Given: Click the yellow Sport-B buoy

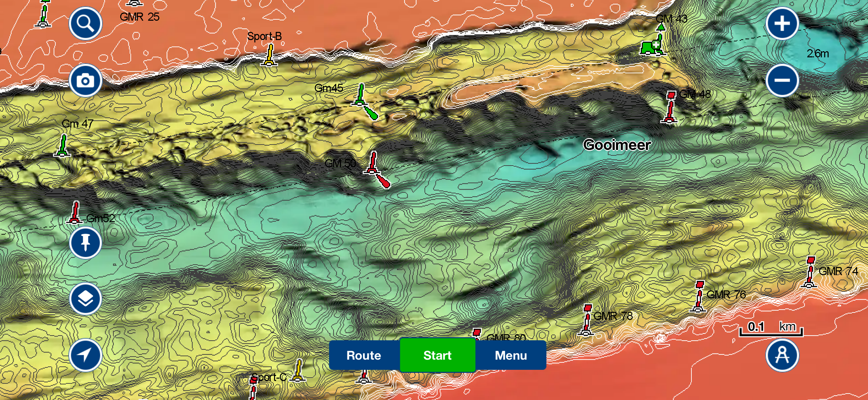Looking at the screenshot, I should pos(270,55).
